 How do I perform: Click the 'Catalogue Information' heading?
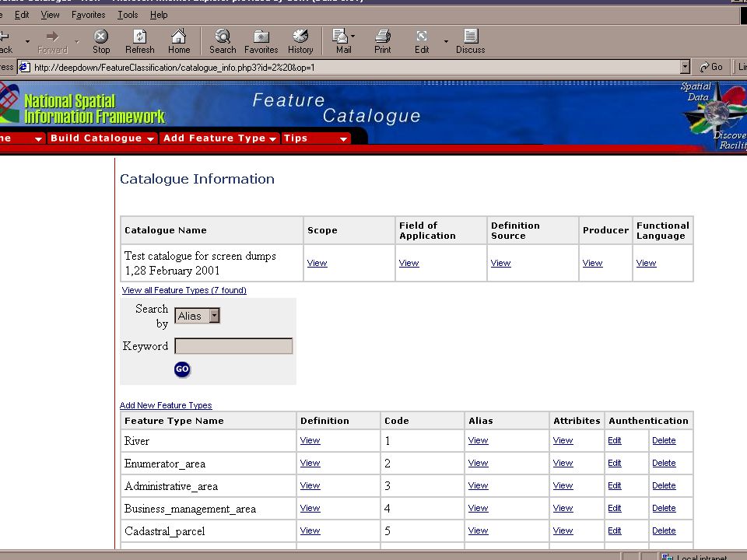197,179
